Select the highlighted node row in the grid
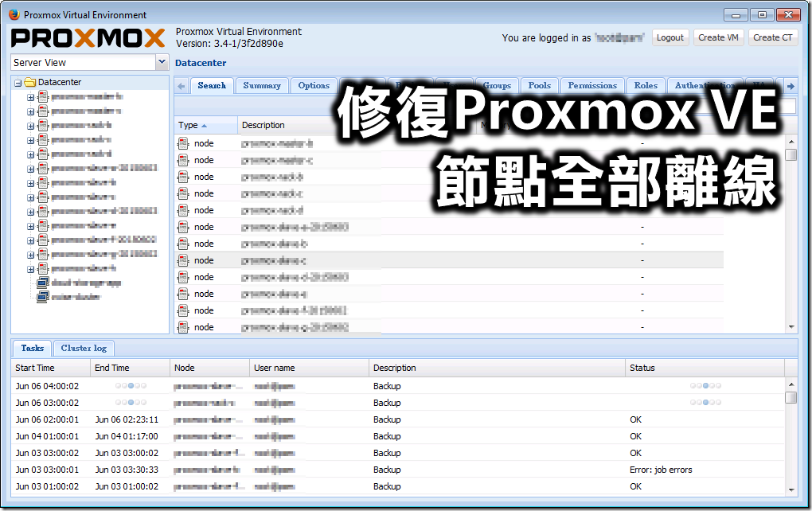This screenshot has width=812, height=511. pos(448,260)
